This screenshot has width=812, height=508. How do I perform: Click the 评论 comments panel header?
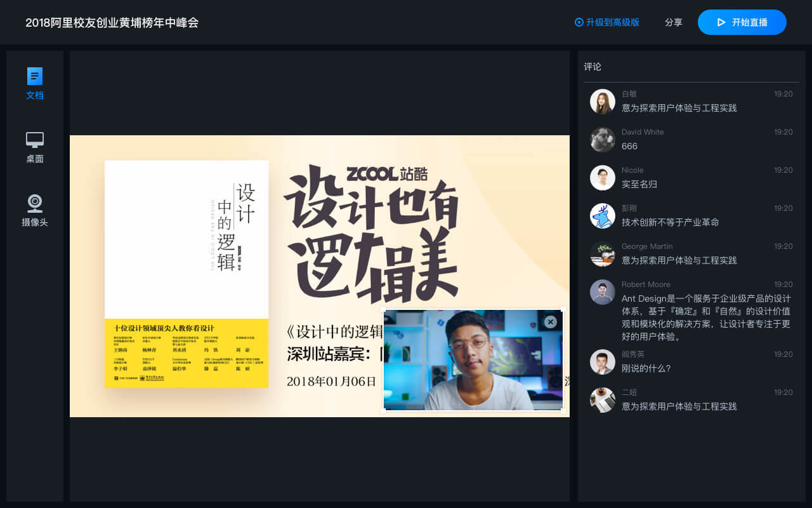(x=593, y=67)
